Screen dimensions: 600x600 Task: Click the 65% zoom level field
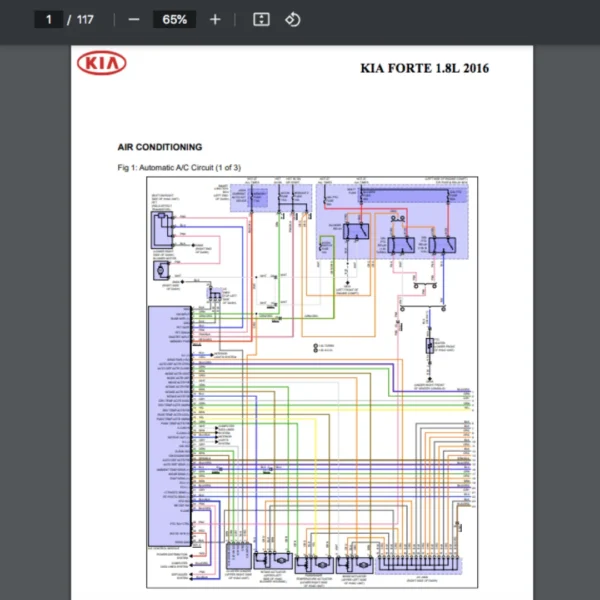174,19
